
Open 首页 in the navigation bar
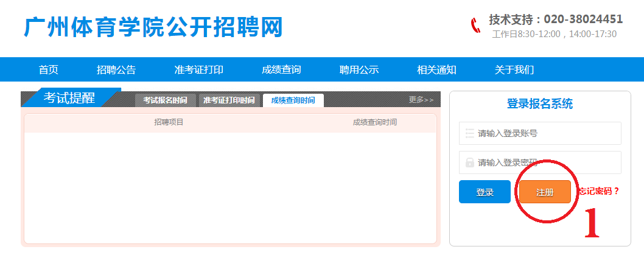click(x=49, y=69)
